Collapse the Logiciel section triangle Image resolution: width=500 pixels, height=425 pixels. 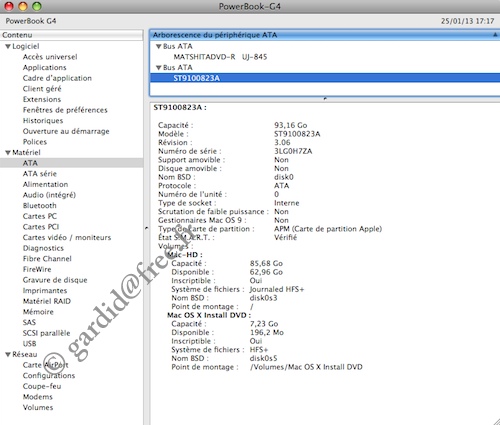tap(8, 47)
